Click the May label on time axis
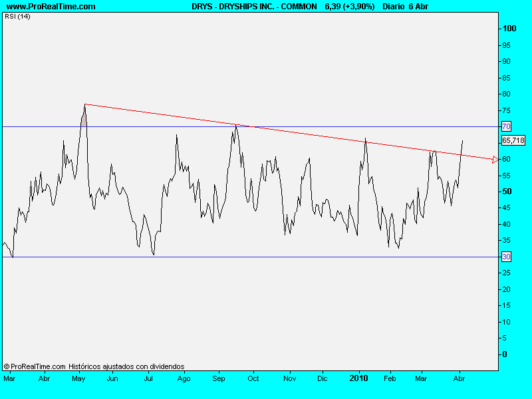Screen dimensions: 532x399 [x=78, y=378]
